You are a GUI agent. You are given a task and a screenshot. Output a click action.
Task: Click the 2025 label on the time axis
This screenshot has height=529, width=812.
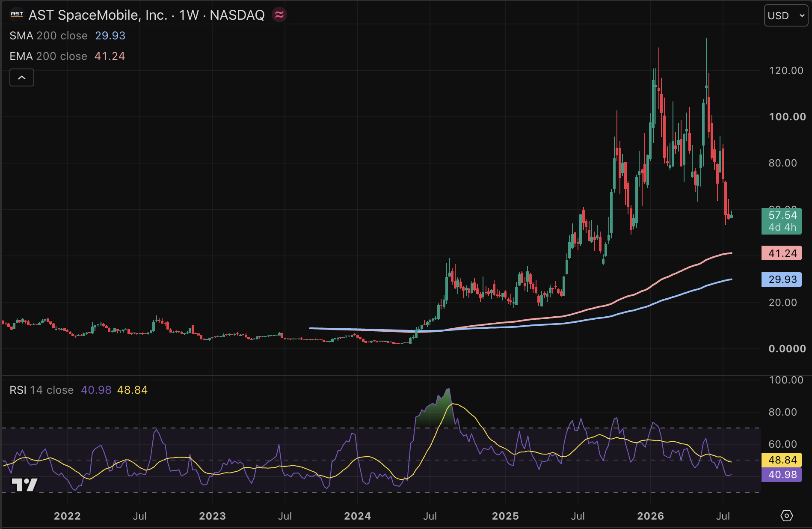point(506,516)
